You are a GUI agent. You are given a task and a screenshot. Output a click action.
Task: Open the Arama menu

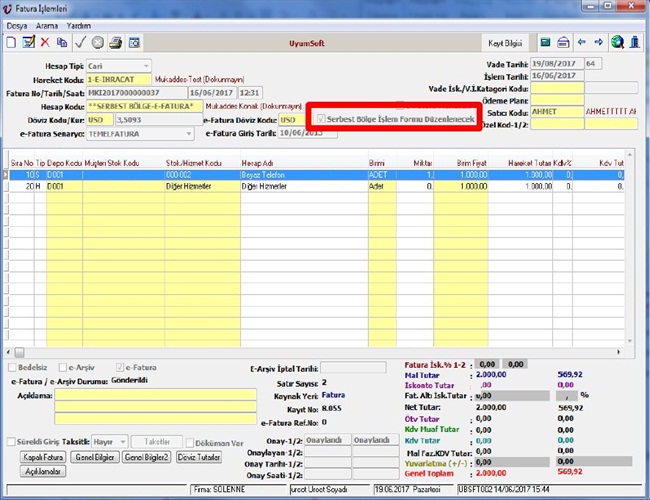pyautogui.click(x=46, y=26)
